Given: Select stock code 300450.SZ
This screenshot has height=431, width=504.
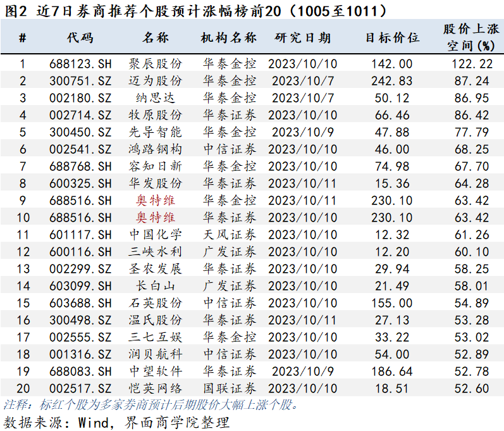Looking at the screenshot, I should [80, 132].
